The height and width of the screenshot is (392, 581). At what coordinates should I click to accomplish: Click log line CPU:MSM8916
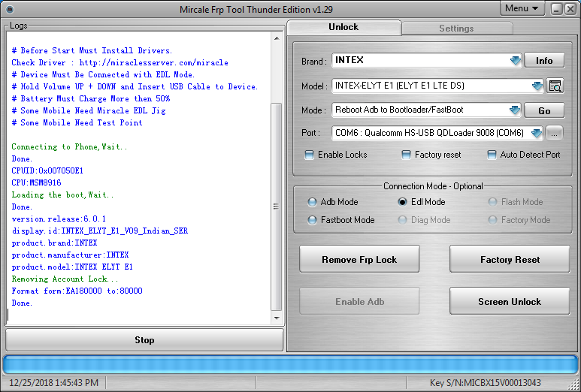click(36, 182)
